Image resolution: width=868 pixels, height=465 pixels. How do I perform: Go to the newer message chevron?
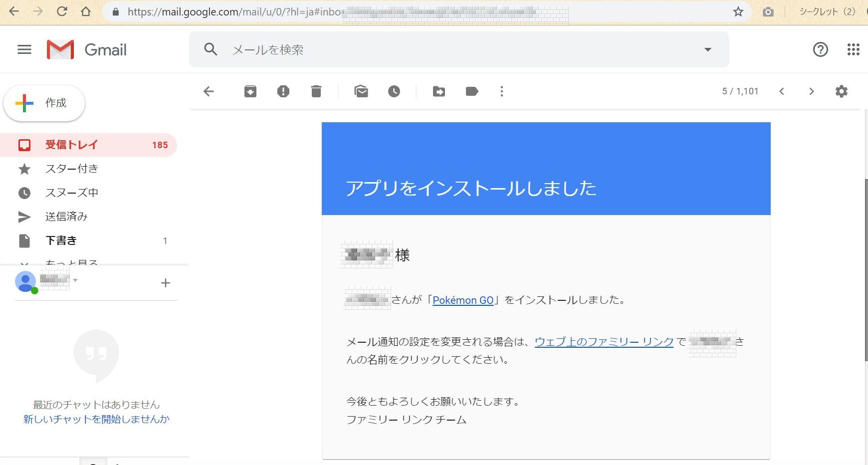coord(782,91)
